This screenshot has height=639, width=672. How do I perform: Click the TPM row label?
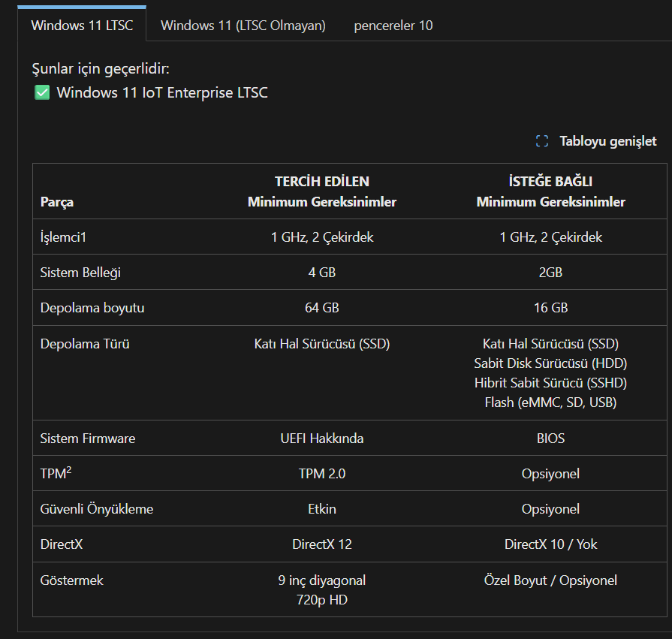(56, 473)
